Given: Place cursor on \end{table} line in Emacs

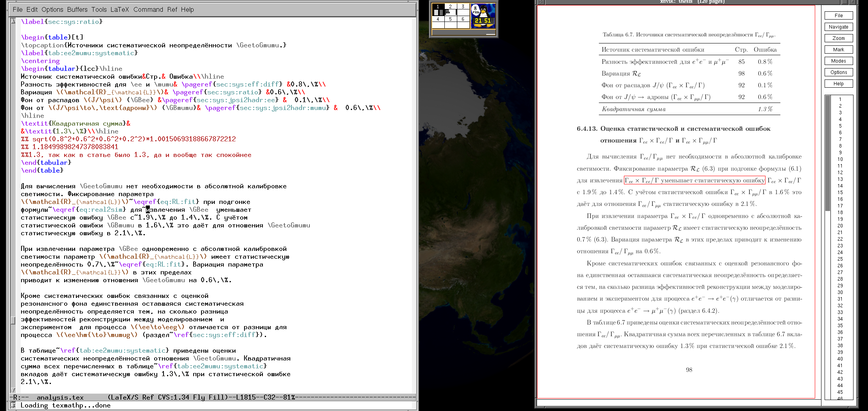Looking at the screenshot, I should pos(42,171).
